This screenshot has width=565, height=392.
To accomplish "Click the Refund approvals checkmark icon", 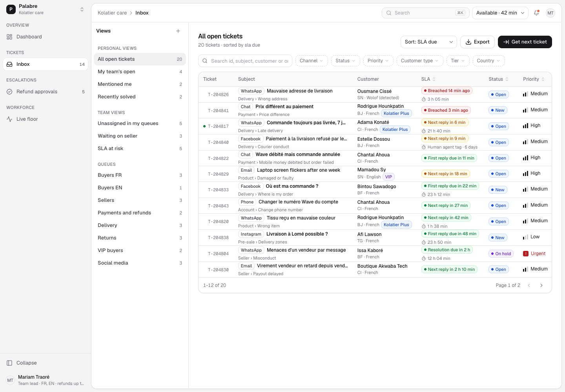I will (x=9, y=92).
